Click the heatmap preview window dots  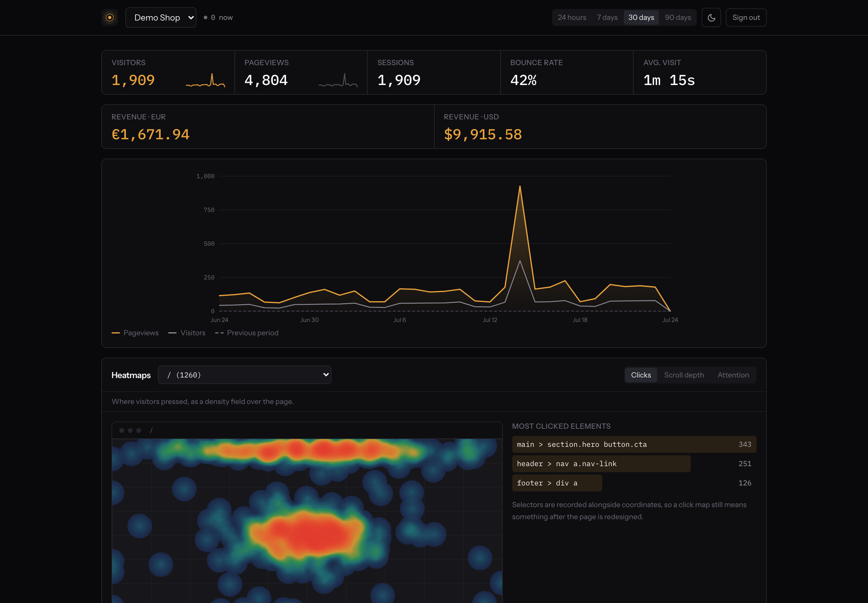pyautogui.click(x=130, y=430)
